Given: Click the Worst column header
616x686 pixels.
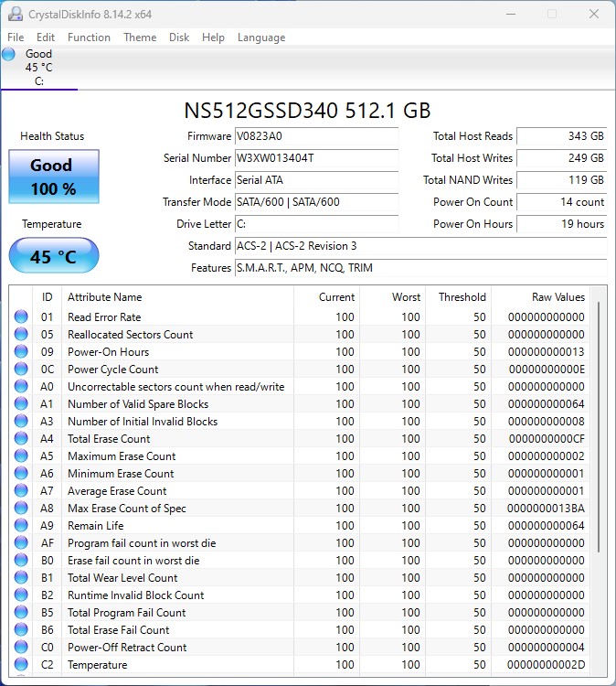Looking at the screenshot, I should pos(393,297).
